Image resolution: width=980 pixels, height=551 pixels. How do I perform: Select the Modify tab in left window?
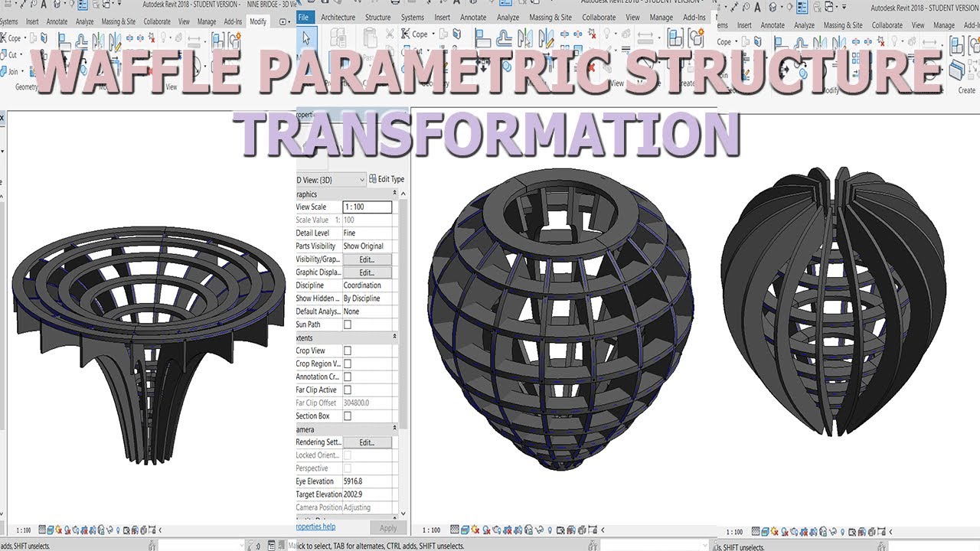[x=258, y=21]
